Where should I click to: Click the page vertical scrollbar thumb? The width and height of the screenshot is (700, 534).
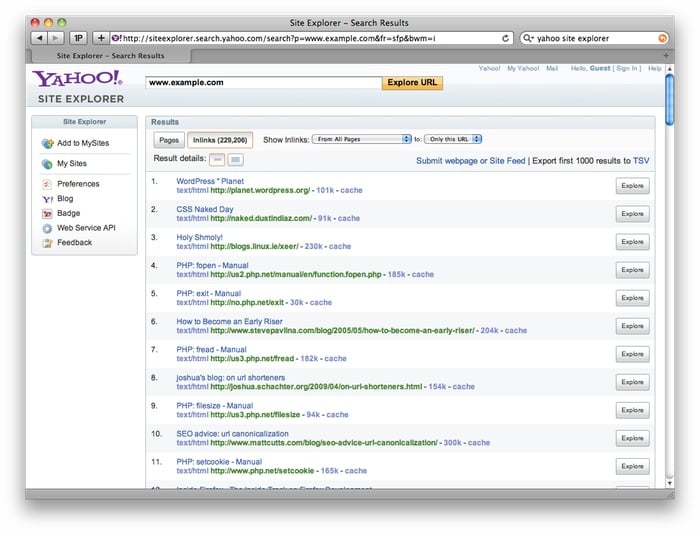tap(669, 100)
